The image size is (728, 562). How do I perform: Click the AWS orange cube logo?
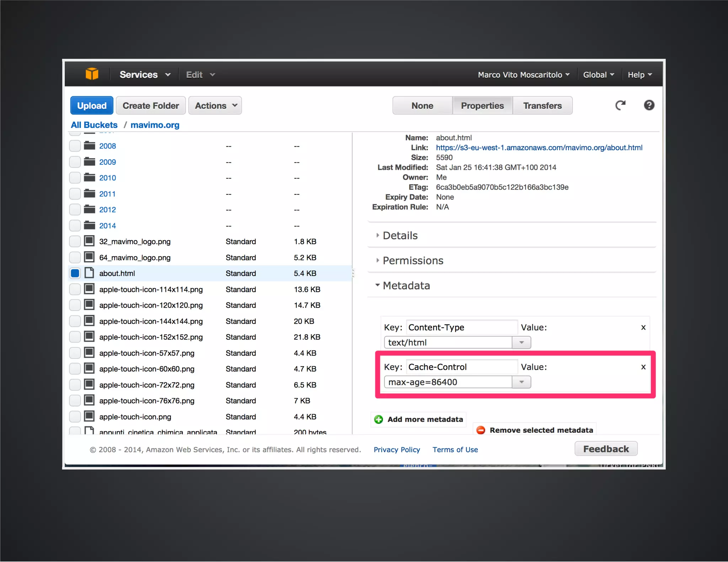click(x=92, y=74)
